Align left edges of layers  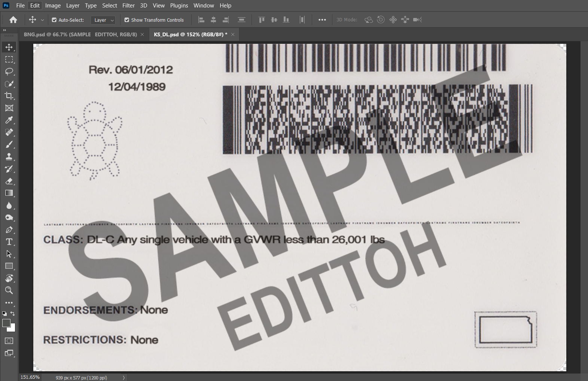click(x=201, y=20)
